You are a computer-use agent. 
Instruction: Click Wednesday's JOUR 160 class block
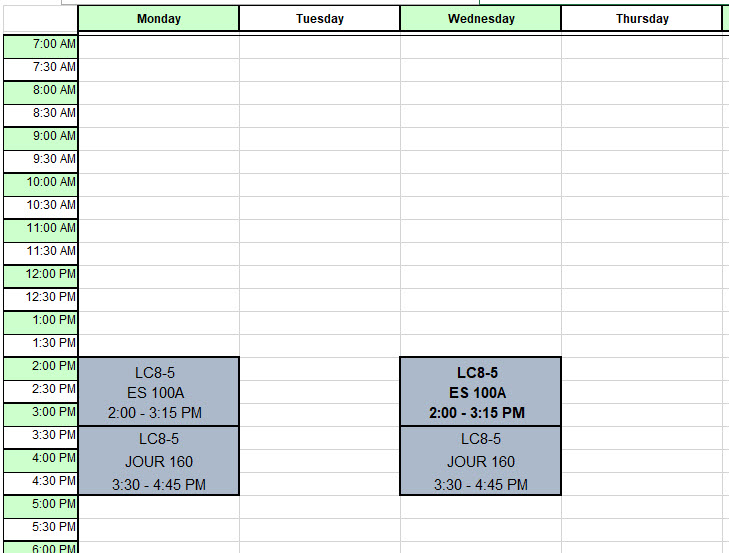tap(481, 461)
